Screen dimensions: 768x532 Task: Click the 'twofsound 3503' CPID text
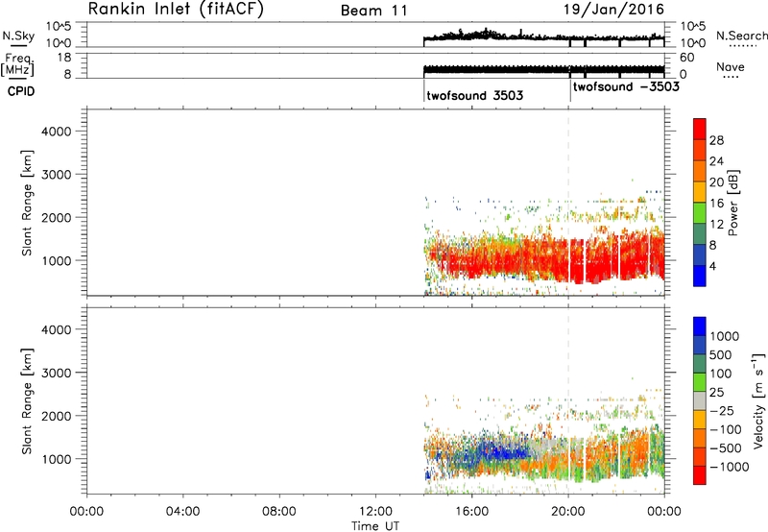(474, 95)
